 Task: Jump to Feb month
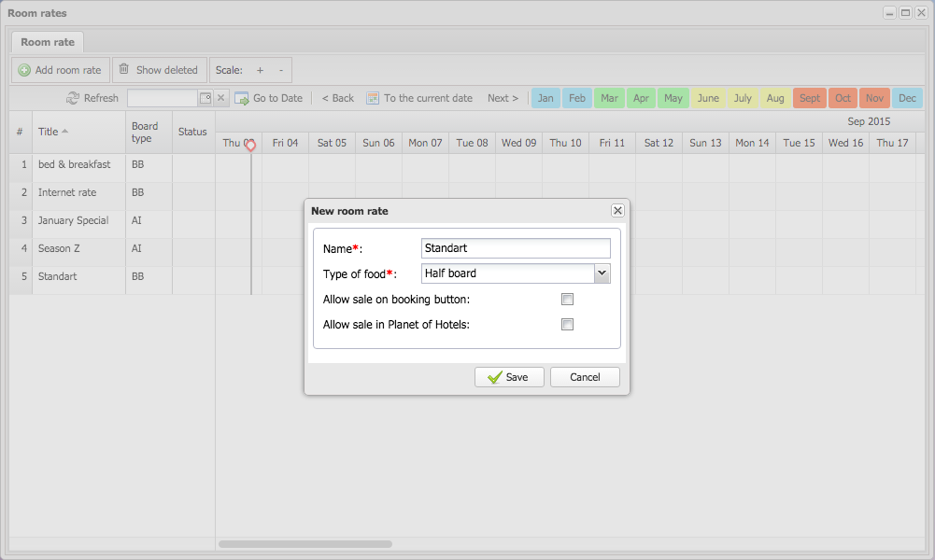coord(577,98)
